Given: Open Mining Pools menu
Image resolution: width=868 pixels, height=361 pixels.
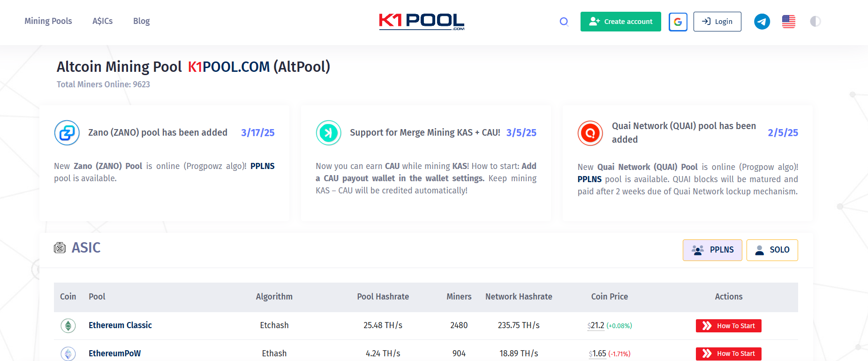Looking at the screenshot, I should click(48, 21).
